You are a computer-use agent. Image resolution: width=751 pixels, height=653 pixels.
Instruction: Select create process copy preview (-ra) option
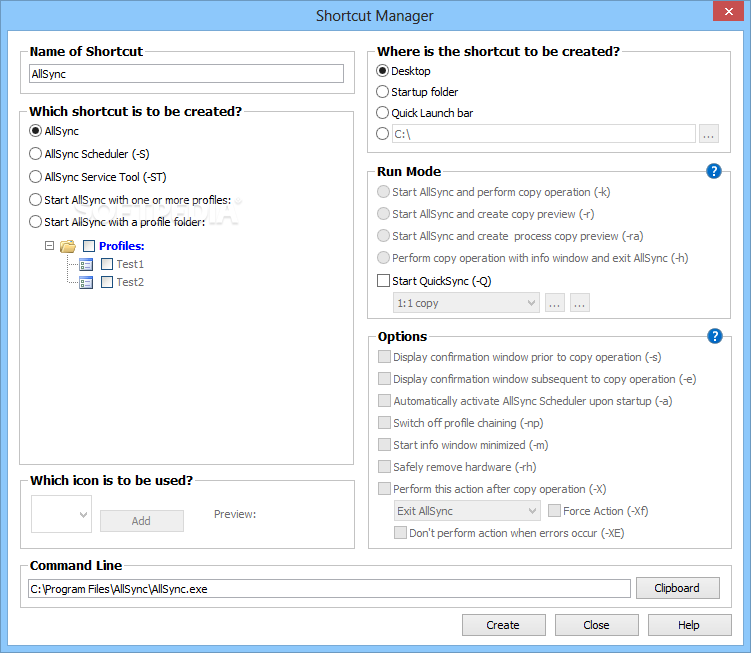point(383,236)
